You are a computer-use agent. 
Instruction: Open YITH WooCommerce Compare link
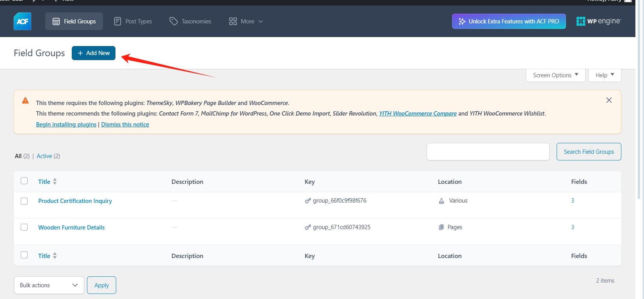(418, 114)
